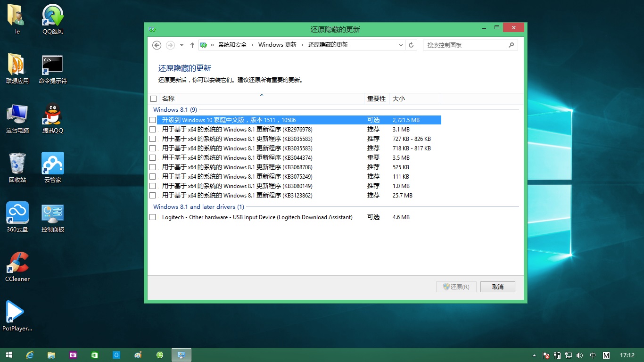Go to 系统和安全 breadcrumb
Screen dimensions: 644x362
pyautogui.click(x=232, y=45)
